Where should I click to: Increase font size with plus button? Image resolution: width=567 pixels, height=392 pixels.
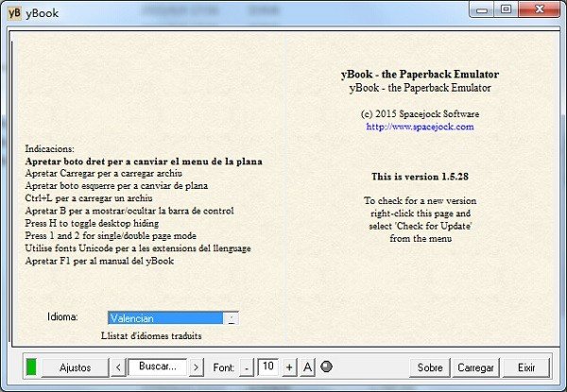pyautogui.click(x=289, y=367)
